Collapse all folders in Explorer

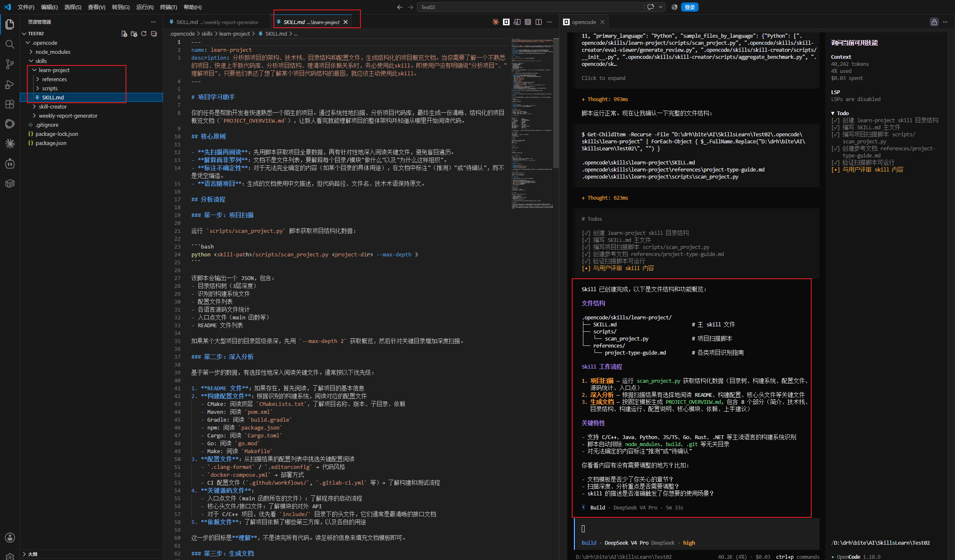(x=154, y=34)
